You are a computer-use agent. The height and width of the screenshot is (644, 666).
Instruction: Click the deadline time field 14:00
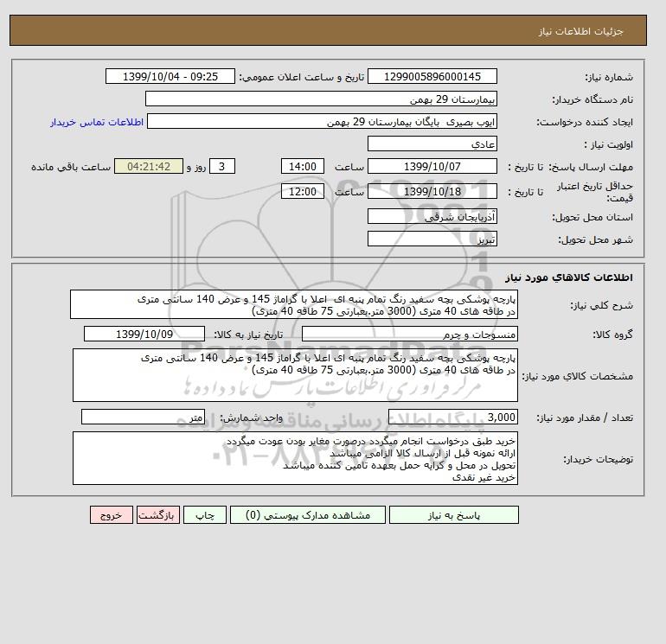click(x=303, y=167)
